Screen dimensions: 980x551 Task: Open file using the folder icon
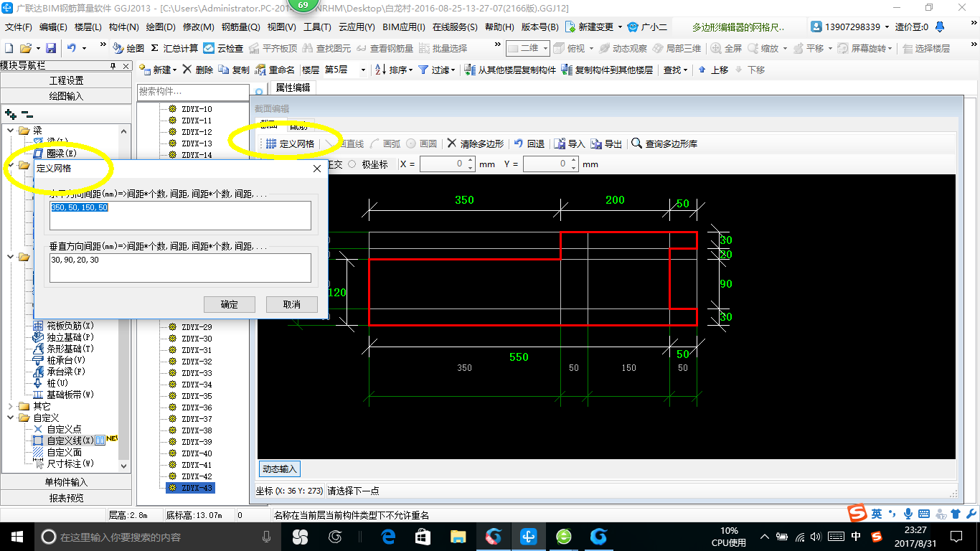(25, 48)
